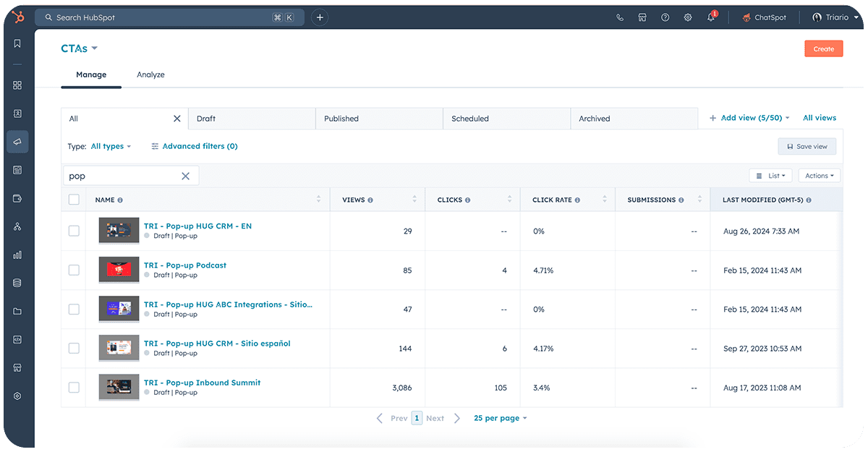Open the calling phone icon in top bar
Viewport: 868px width, 452px height.
point(619,17)
